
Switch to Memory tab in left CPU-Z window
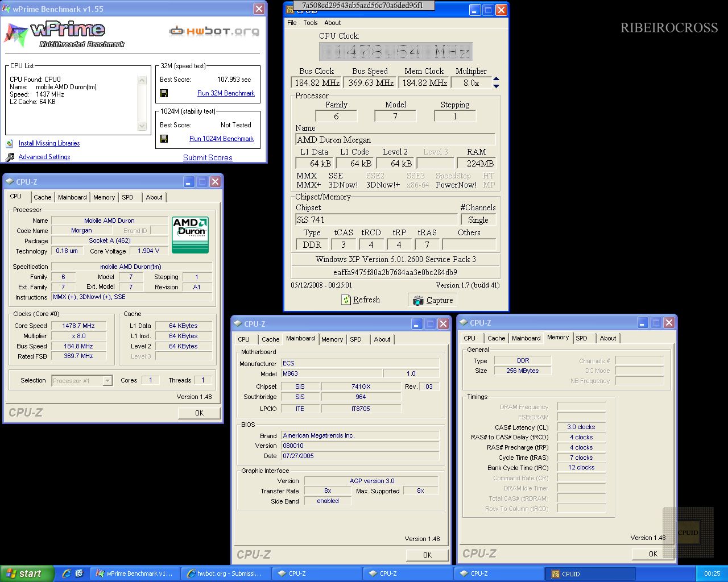click(x=104, y=197)
